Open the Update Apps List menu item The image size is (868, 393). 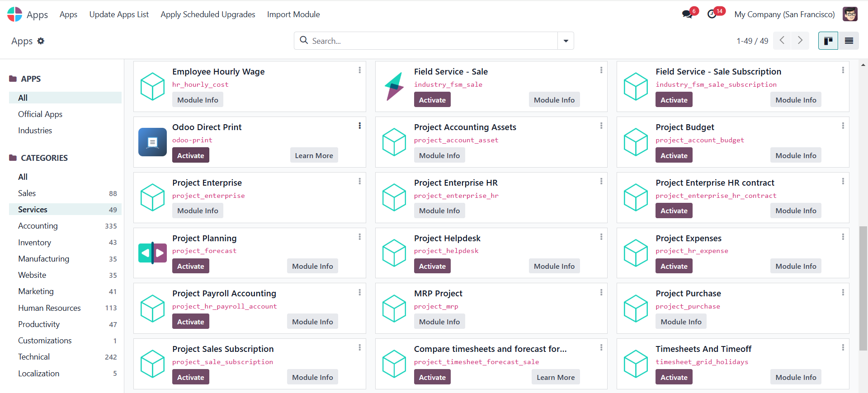pos(119,14)
